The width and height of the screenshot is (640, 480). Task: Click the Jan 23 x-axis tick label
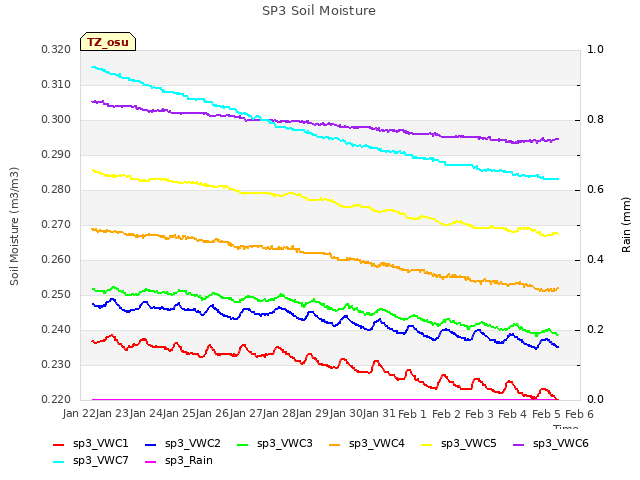pos(112,413)
